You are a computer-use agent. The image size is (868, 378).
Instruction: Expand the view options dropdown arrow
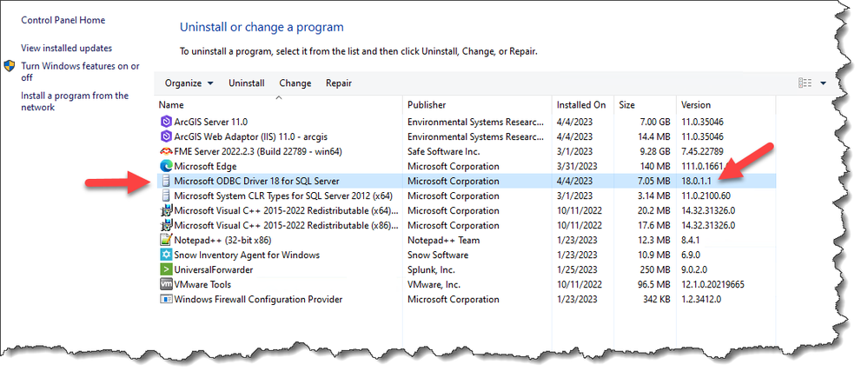[823, 83]
